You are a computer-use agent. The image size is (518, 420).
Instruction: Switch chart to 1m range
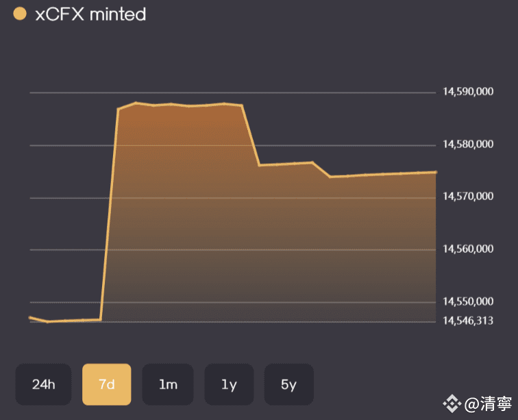coord(168,384)
